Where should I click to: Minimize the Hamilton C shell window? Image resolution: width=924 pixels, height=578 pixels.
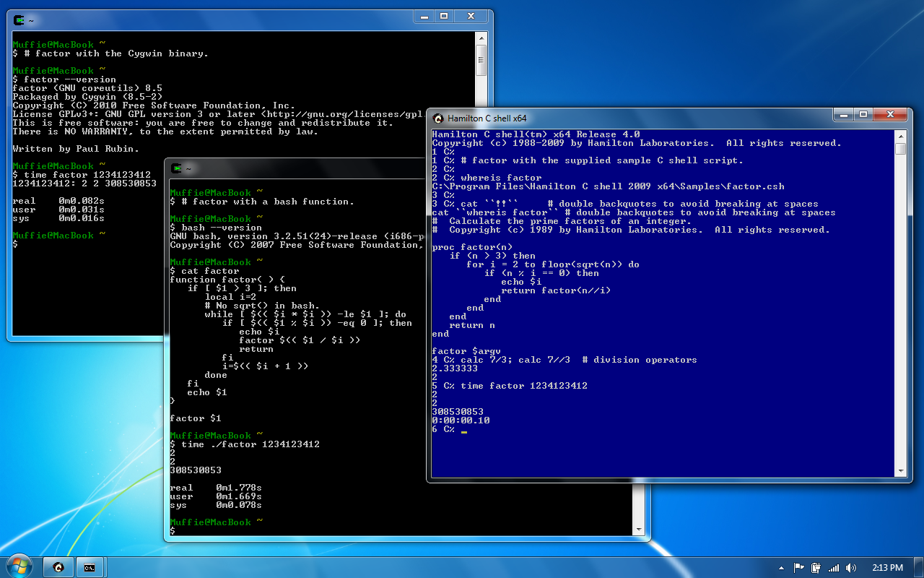[x=842, y=114]
